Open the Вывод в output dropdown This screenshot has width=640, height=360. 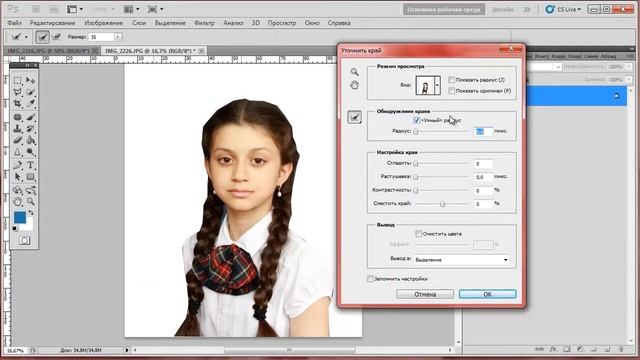[462, 260]
